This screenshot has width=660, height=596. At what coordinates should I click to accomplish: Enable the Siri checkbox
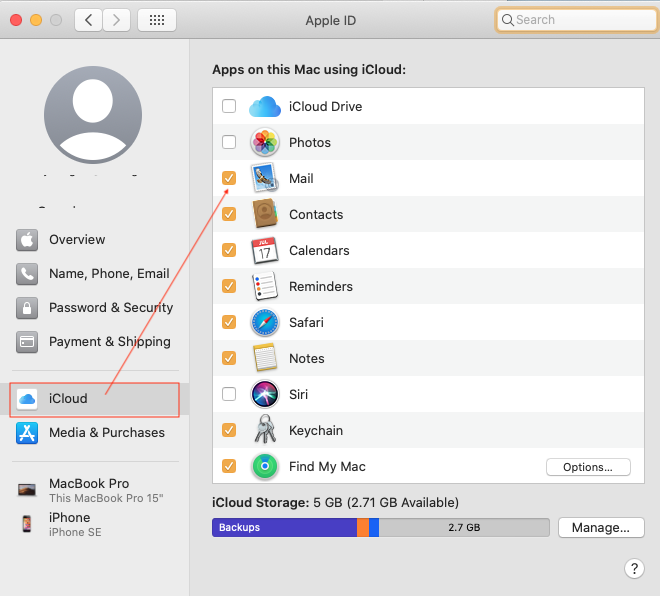229,394
